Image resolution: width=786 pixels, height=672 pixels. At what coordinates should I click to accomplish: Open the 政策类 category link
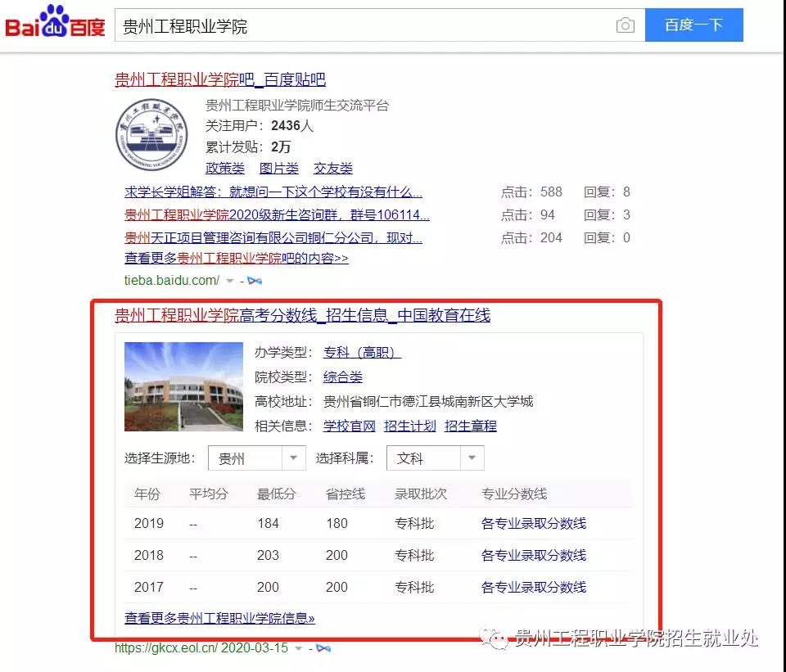(225, 168)
